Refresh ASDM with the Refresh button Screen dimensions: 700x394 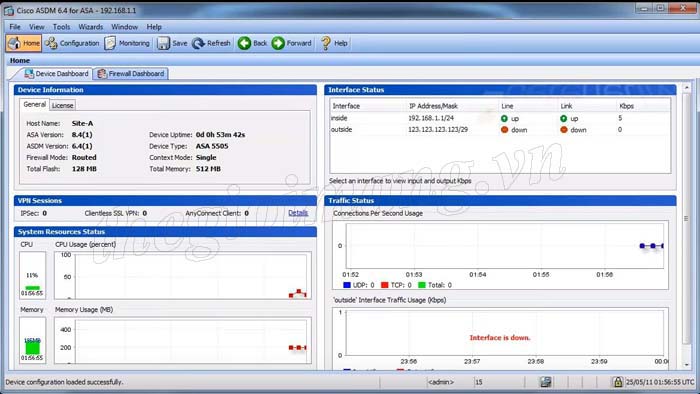(x=211, y=43)
